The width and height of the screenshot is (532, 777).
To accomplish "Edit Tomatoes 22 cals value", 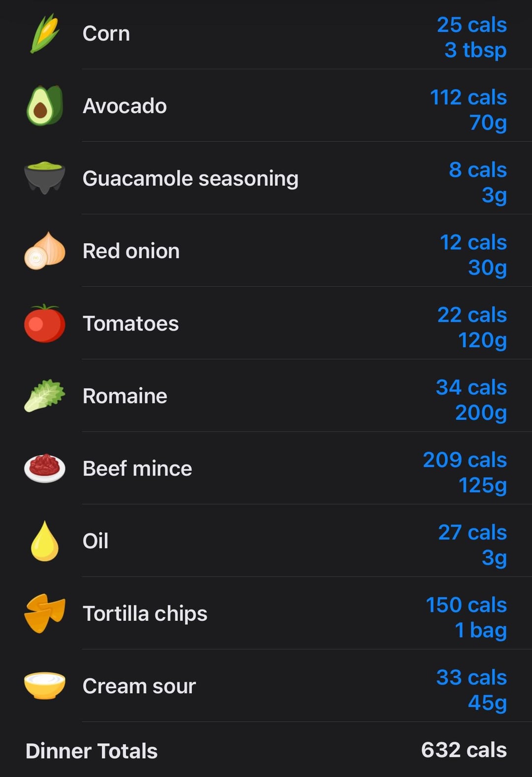I will pos(472,315).
